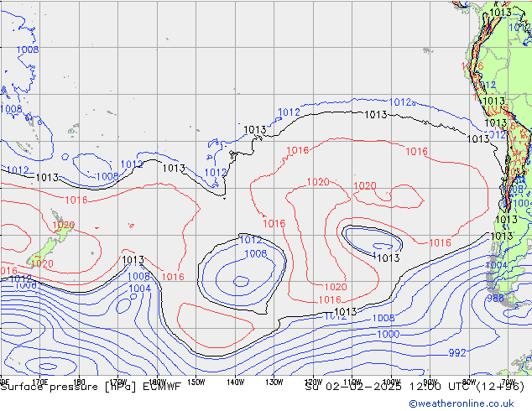Click the 110W longitude axis label

coord(352,382)
